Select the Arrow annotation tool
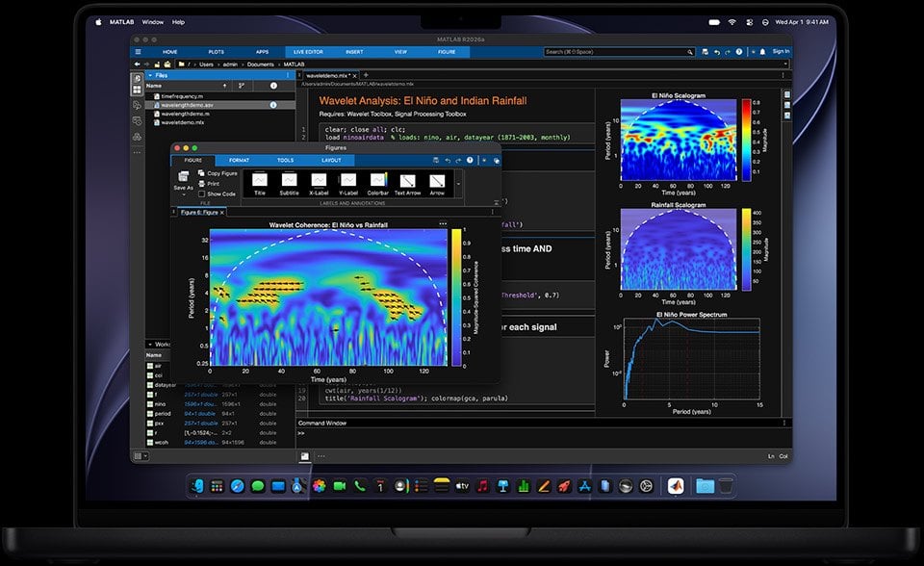The height and width of the screenshot is (566, 924). coord(437,183)
